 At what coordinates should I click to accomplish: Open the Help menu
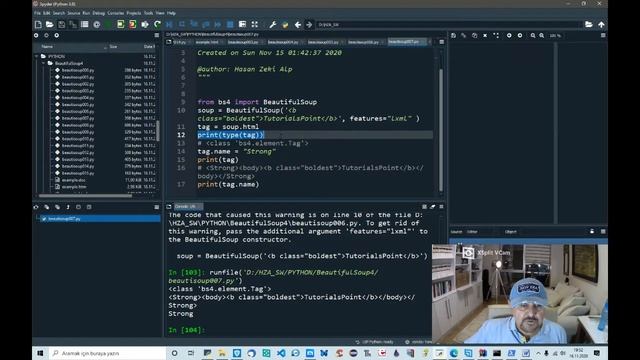tap(171, 13)
